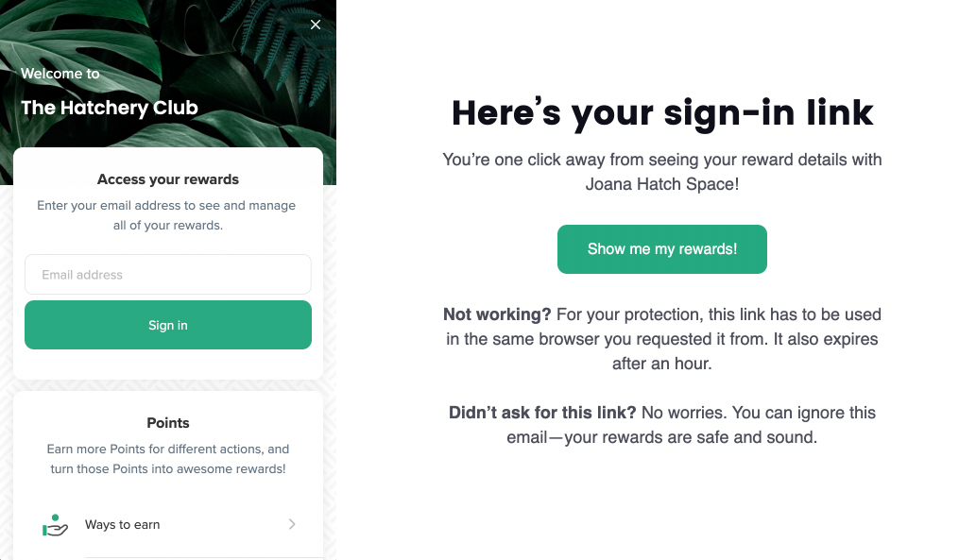This screenshot has width=959, height=560.
Task: Click the bold Not working? text
Action: coord(497,314)
